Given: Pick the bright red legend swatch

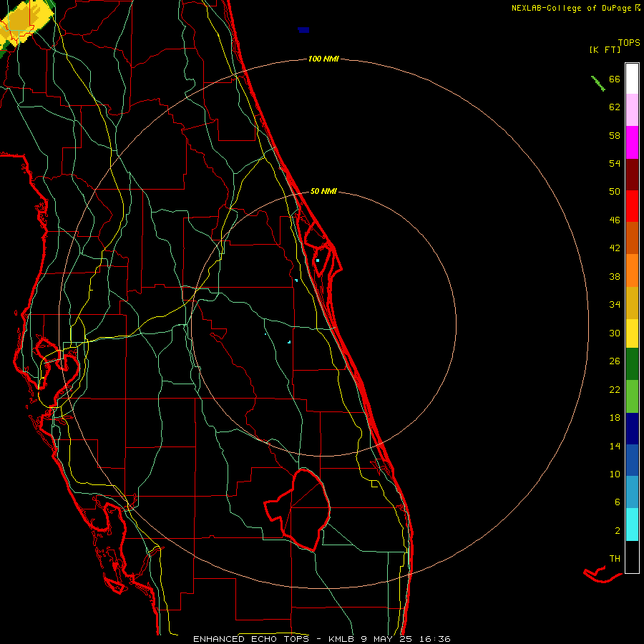Looking at the screenshot, I should point(632,206).
